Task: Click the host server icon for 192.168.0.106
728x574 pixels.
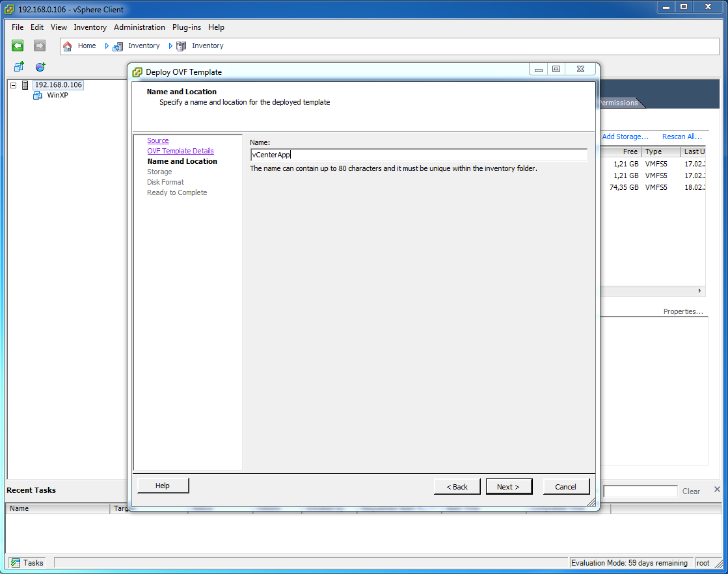Action: tap(25, 85)
